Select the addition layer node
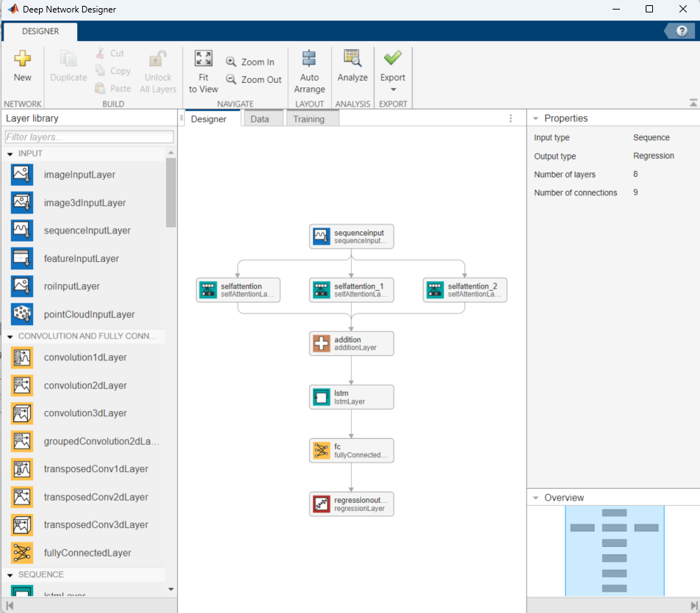The height and width of the screenshot is (613, 700). [x=351, y=344]
